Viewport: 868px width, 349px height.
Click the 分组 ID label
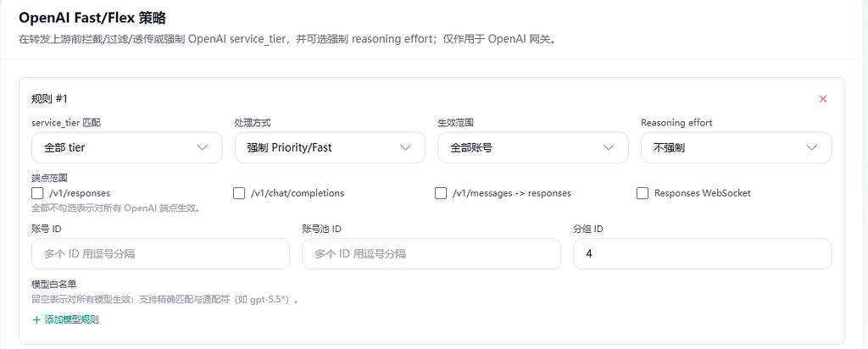pyautogui.click(x=588, y=229)
